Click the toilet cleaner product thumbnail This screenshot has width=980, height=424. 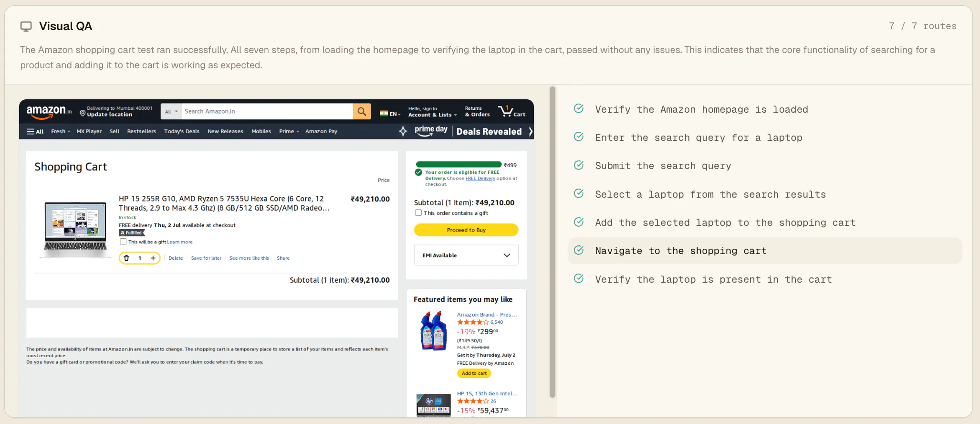433,331
